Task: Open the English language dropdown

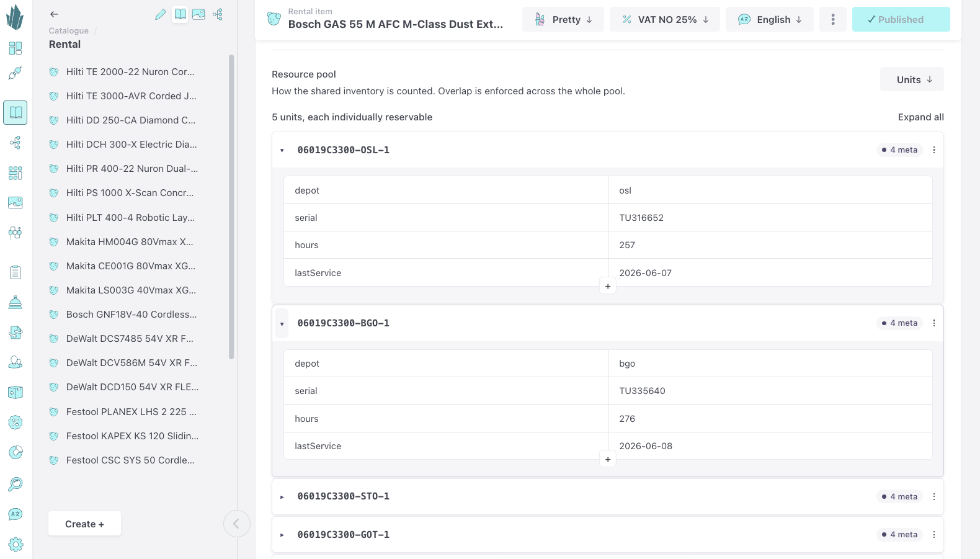Action: click(770, 20)
